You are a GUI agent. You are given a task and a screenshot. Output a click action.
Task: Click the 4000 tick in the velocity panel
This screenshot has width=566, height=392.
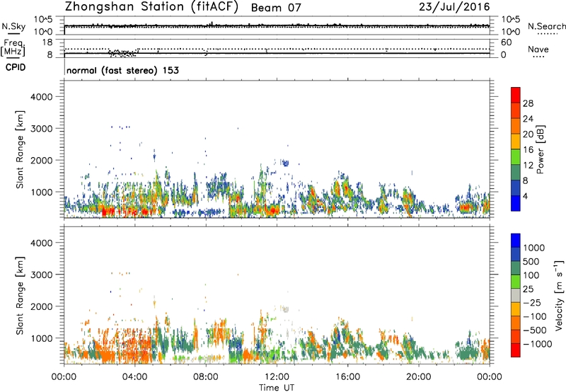pyautogui.click(x=41, y=243)
